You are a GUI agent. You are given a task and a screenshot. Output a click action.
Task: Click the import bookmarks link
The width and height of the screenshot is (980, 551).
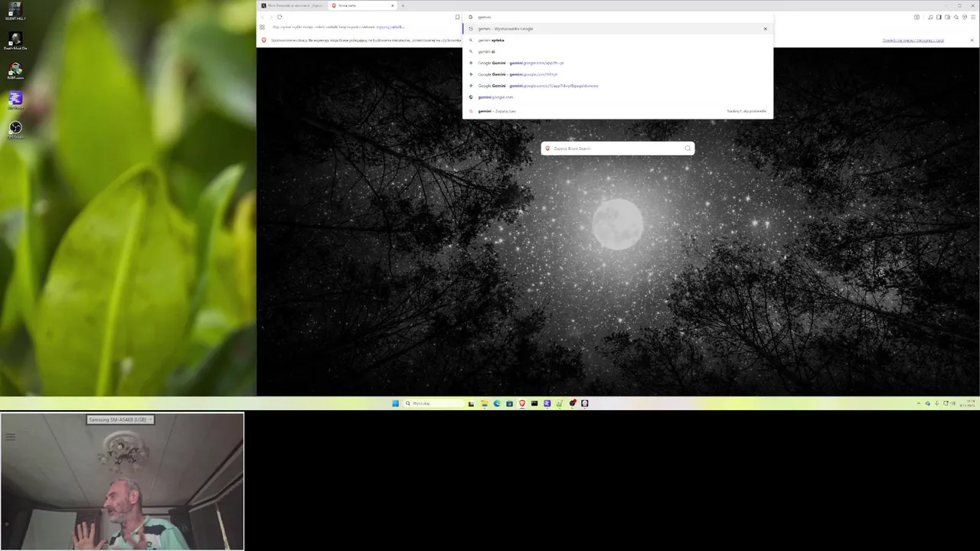390,27
